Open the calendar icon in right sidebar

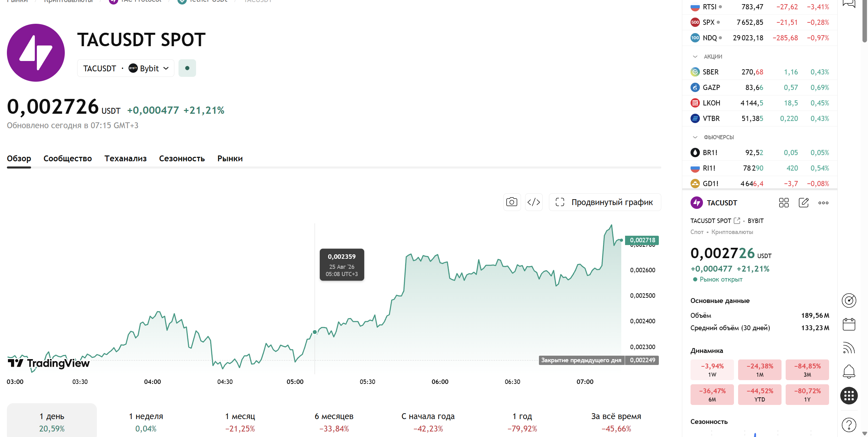click(849, 324)
